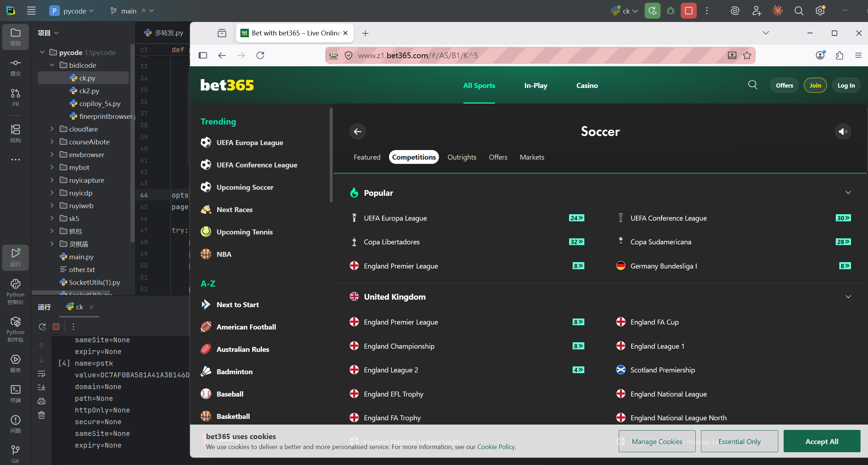Open UEFA Europa League in Trending list
Image resolution: width=868 pixels, height=465 pixels.
pyautogui.click(x=250, y=143)
